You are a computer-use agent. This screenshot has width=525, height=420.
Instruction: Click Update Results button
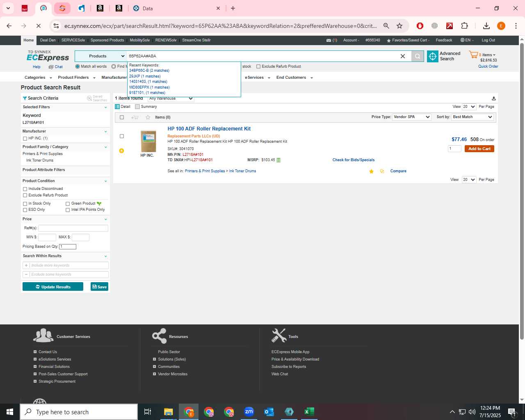tap(53, 287)
